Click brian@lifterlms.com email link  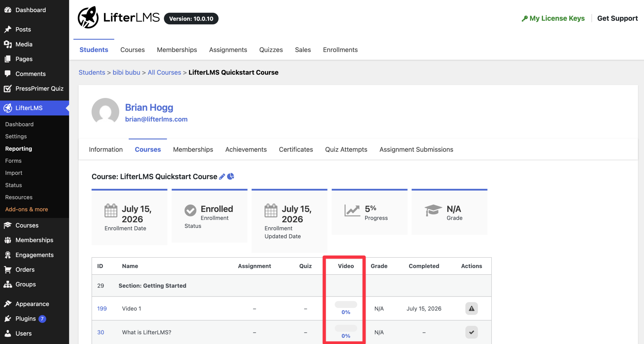click(156, 119)
